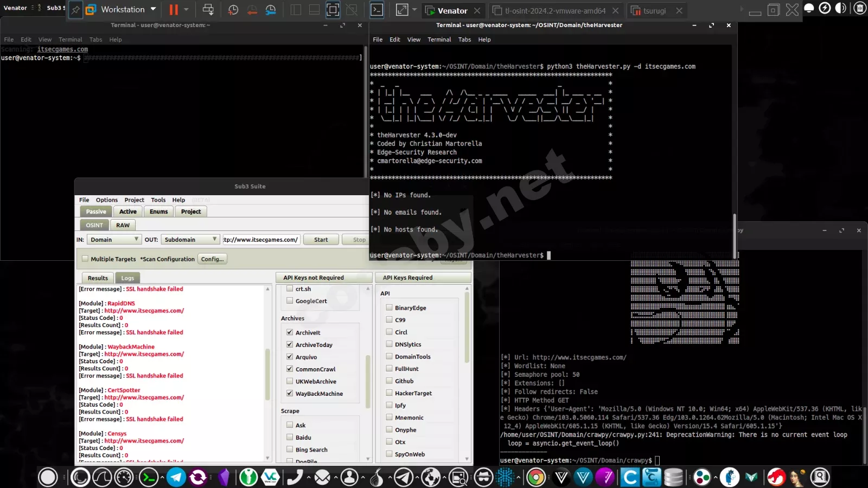Launch Google Chrome from the dock
The image size is (868, 488).
tap(536, 477)
